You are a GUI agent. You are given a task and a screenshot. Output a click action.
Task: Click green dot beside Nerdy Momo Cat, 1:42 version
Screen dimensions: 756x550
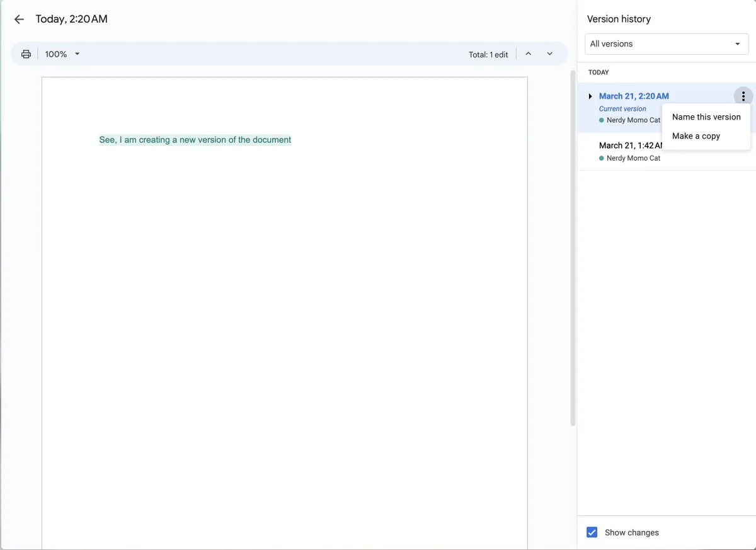pos(602,158)
